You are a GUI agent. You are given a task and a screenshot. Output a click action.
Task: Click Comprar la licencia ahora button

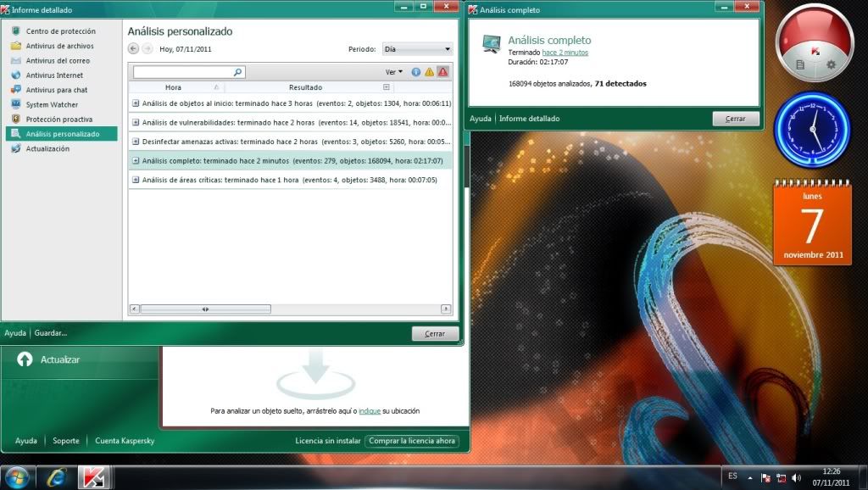(412, 441)
